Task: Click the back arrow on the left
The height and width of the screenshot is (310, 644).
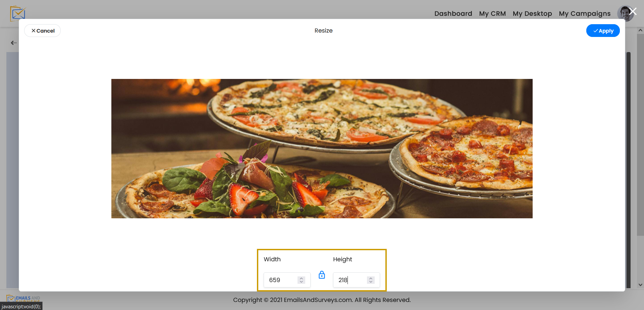Action: pos(13,43)
